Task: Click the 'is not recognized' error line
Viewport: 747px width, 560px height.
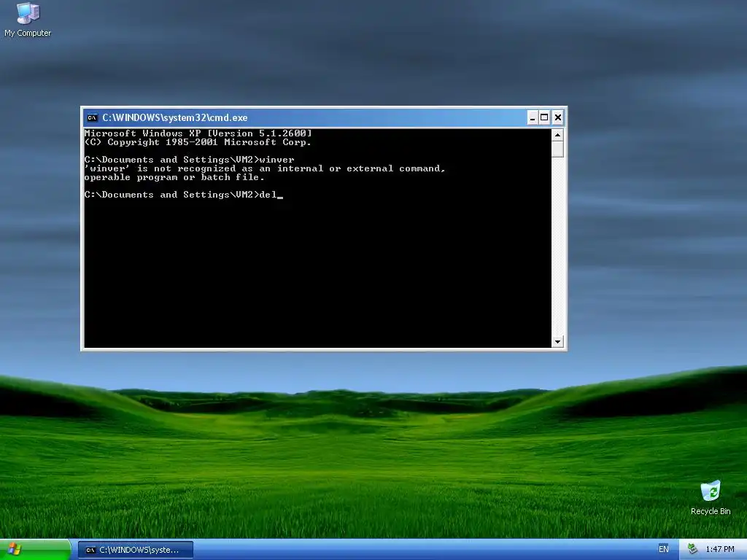Action: coord(265,168)
